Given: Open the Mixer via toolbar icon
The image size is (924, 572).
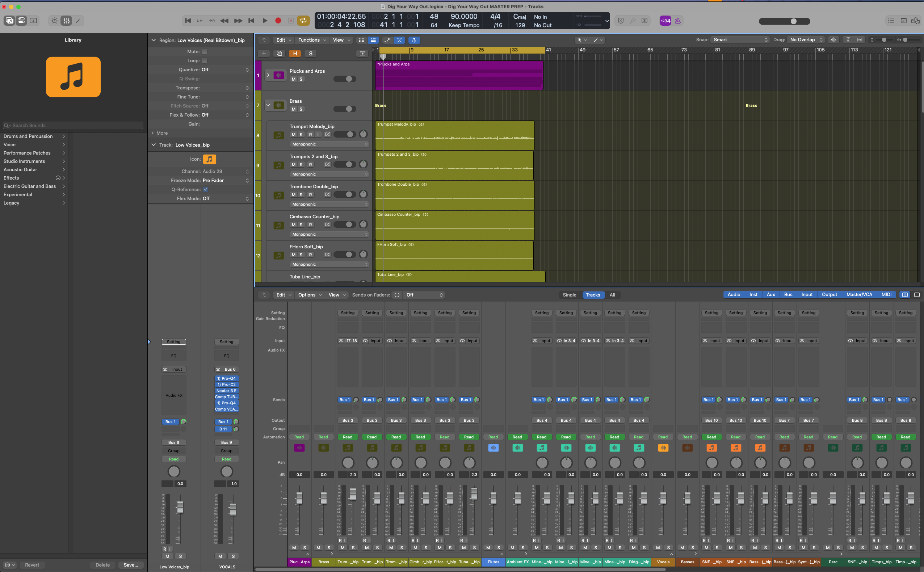Looking at the screenshot, I should pos(67,21).
